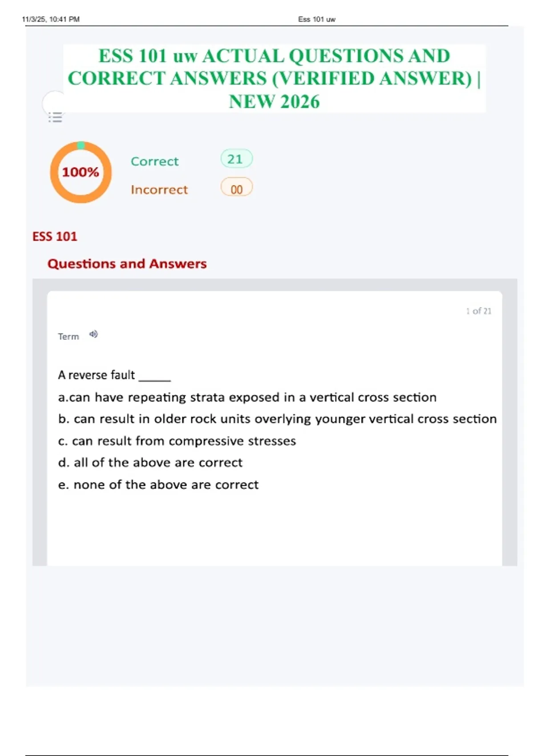
Task: Click the orange Incorrect label
Action: click(159, 189)
